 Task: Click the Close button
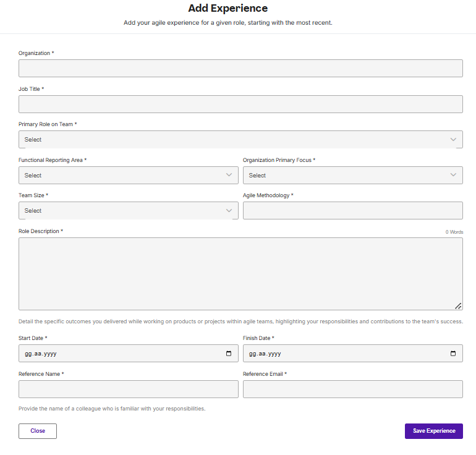(38, 431)
